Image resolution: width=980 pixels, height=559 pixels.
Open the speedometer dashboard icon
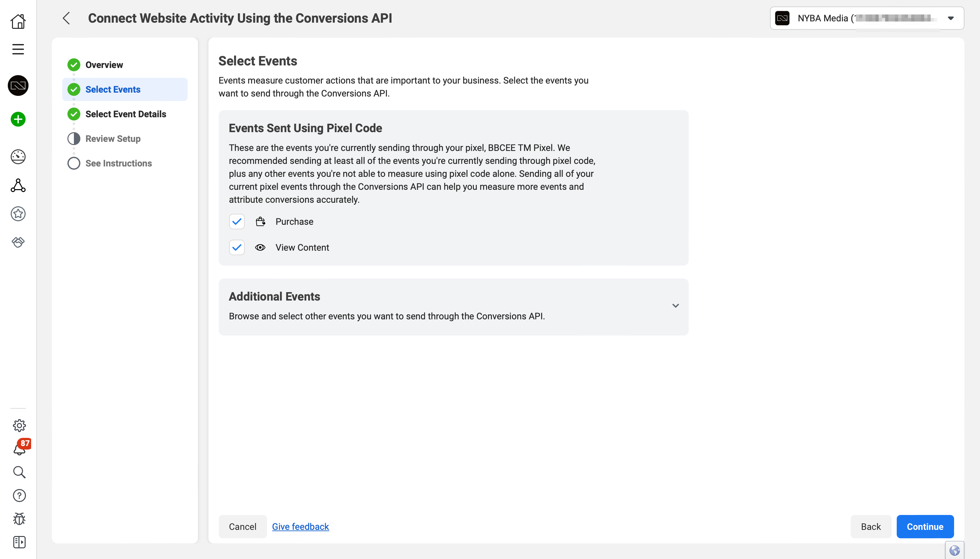pyautogui.click(x=18, y=157)
